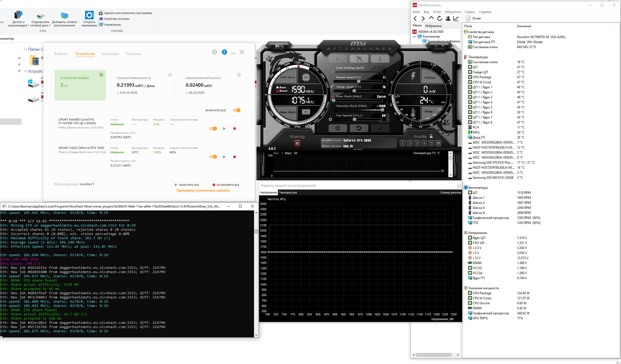Open AIDA64 Отчёт report toolbar button
This screenshot has width=621, height=364.
click(x=473, y=19)
